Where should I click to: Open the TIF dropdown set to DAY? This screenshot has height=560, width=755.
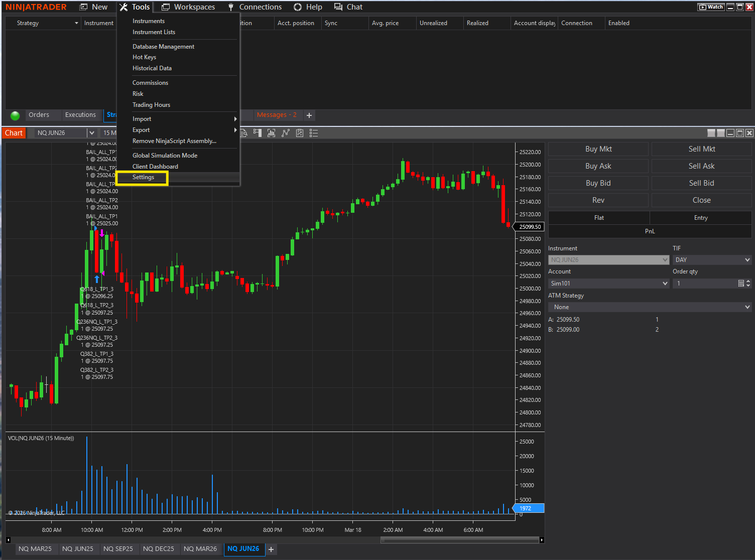click(x=712, y=259)
